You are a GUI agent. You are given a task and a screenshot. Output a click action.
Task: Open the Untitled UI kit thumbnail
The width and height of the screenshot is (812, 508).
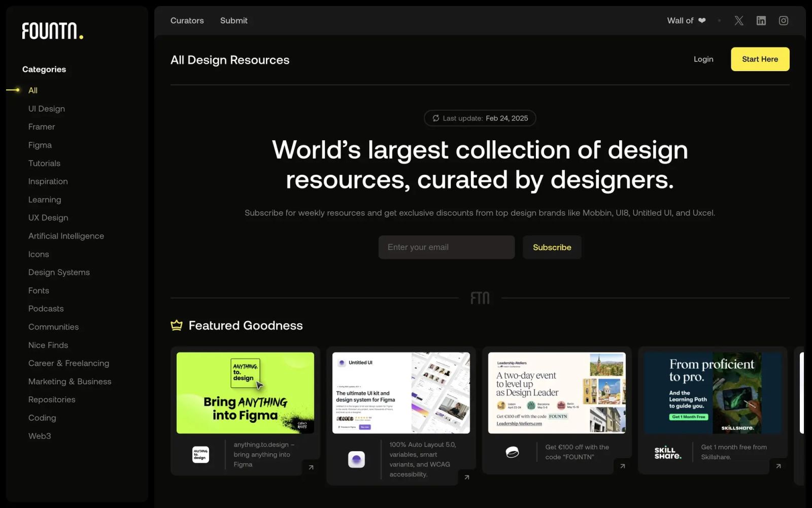[x=401, y=393]
